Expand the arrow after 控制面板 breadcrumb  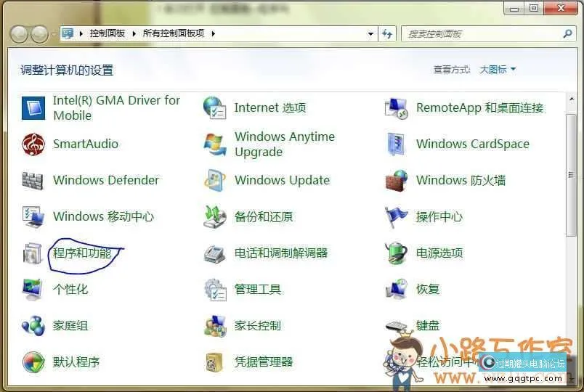(134, 33)
